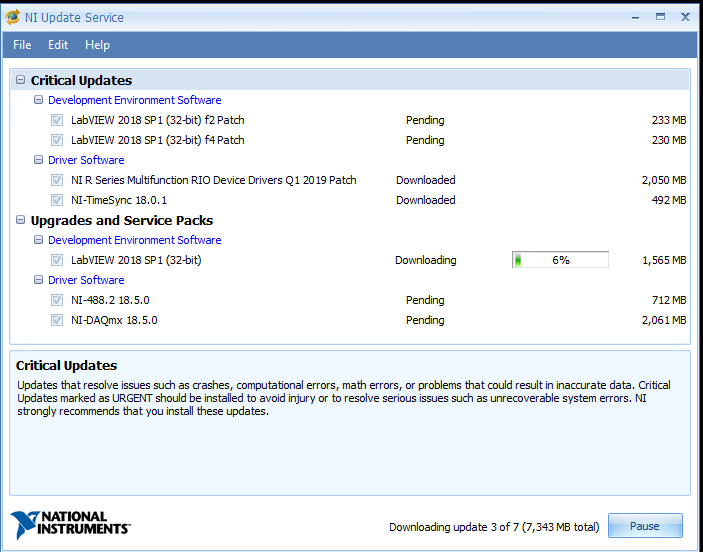Click Downloading update 3 of 7 status text
The height and width of the screenshot is (552, 703).
(494, 527)
